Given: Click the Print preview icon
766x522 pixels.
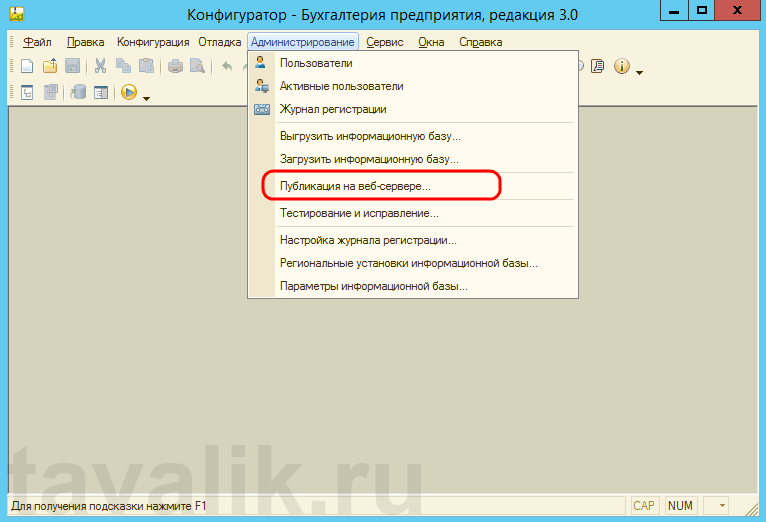Looking at the screenshot, I should point(197,66).
